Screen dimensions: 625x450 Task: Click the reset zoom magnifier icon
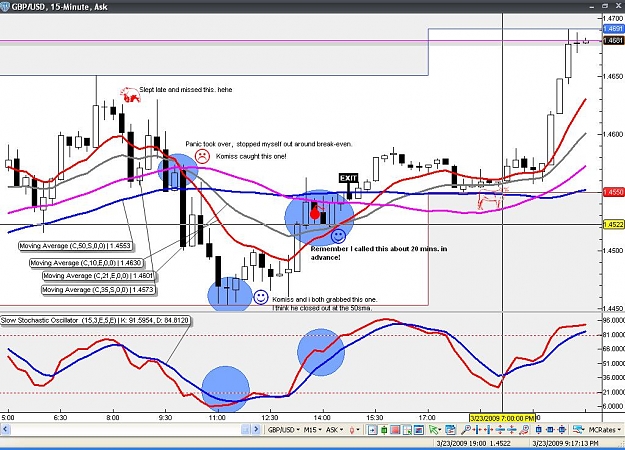click(x=524, y=430)
